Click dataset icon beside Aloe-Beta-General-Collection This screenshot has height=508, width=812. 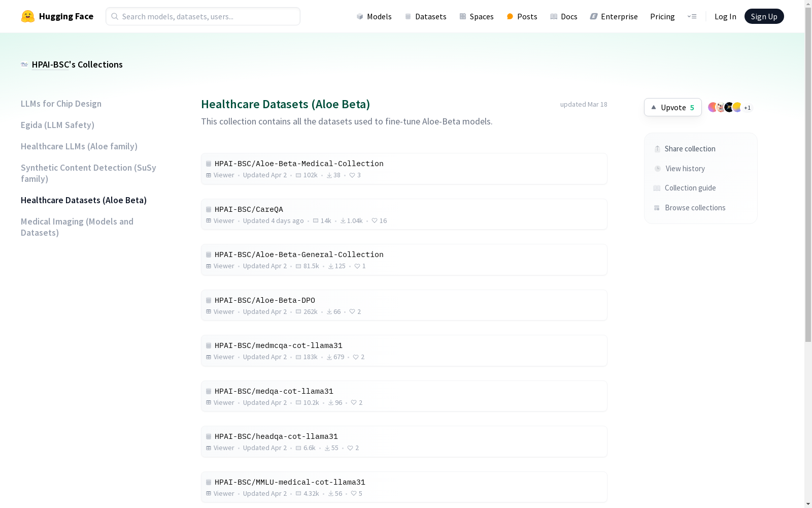209,255
